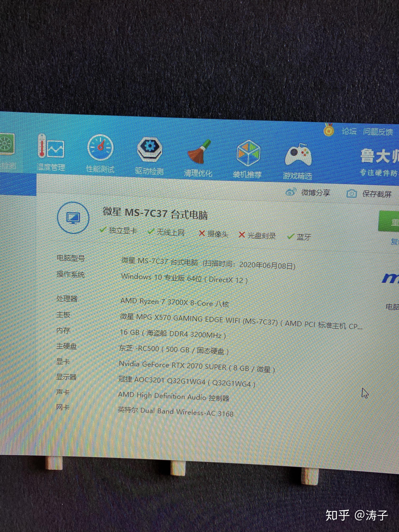The width and height of the screenshot is (399, 532).
Task: Click the green hardware detection chip icon
Action: (x=7, y=144)
